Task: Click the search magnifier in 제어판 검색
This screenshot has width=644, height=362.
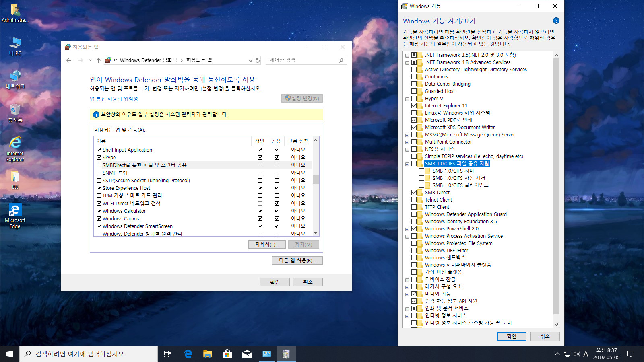Action: pos(341,60)
